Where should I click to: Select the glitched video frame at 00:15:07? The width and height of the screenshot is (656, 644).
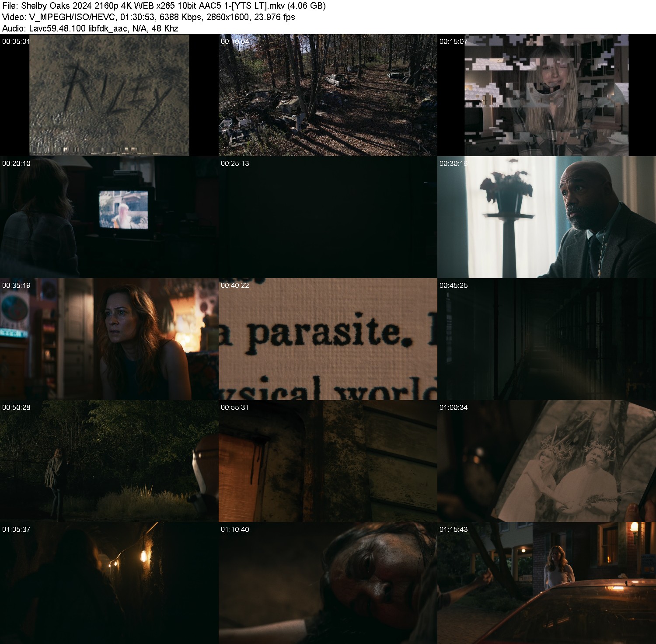click(x=547, y=95)
